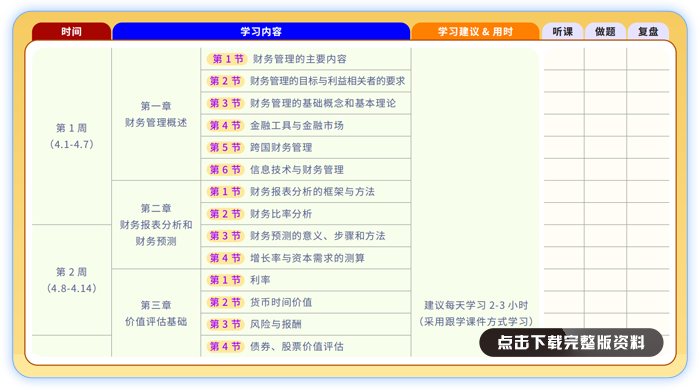Click the row 财务预测的意义、步骤和方法
The height and width of the screenshot is (390, 700).
pos(306,236)
